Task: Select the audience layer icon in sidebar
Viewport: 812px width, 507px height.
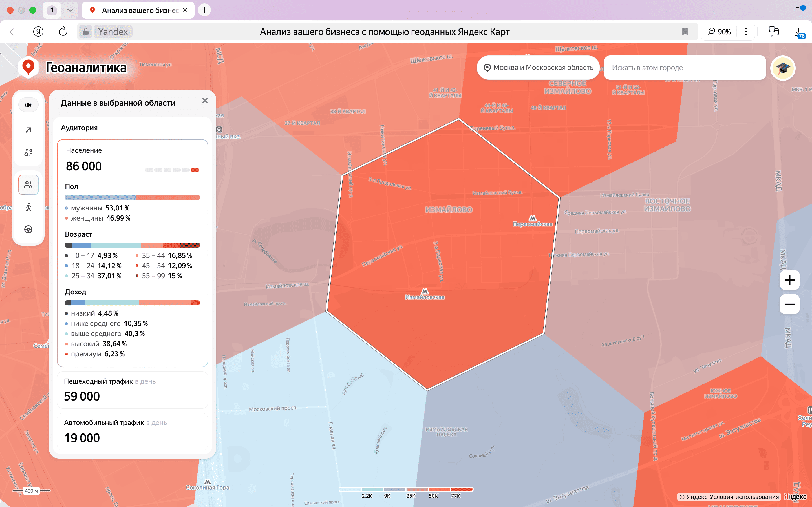Action: 28,185
